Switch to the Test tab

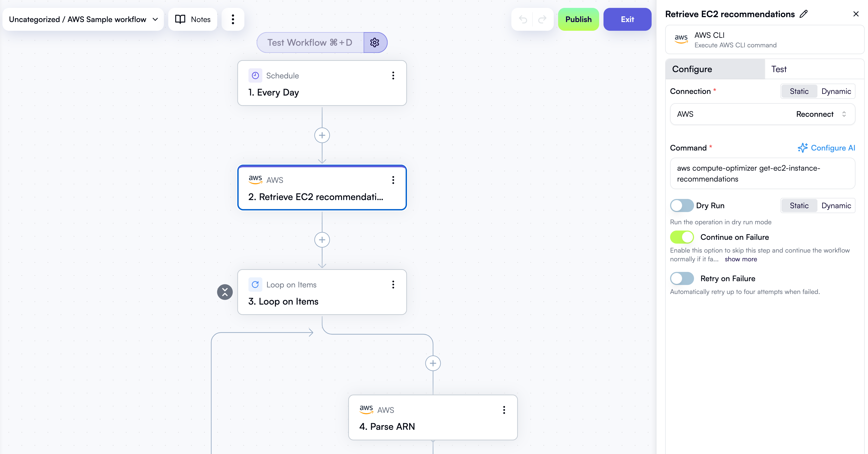[x=779, y=69]
